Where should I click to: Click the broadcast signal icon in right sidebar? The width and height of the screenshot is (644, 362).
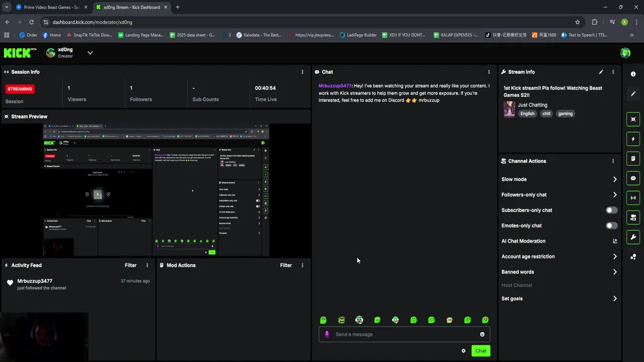[x=633, y=198]
